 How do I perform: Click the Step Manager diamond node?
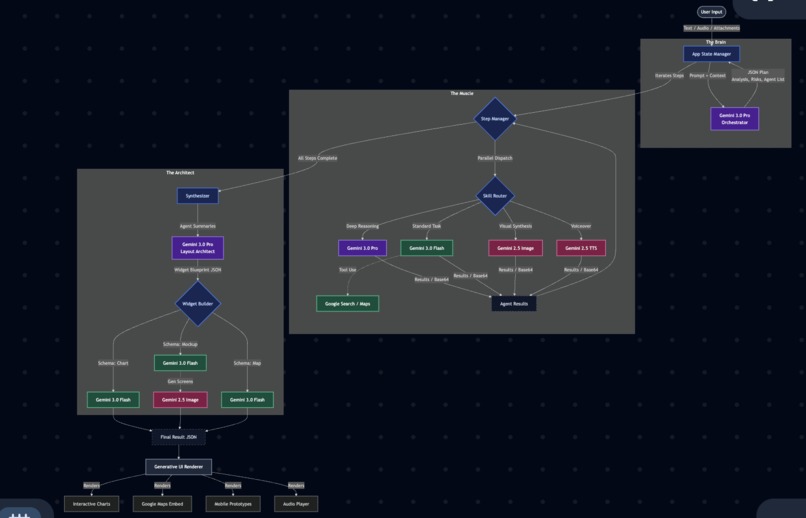point(494,119)
